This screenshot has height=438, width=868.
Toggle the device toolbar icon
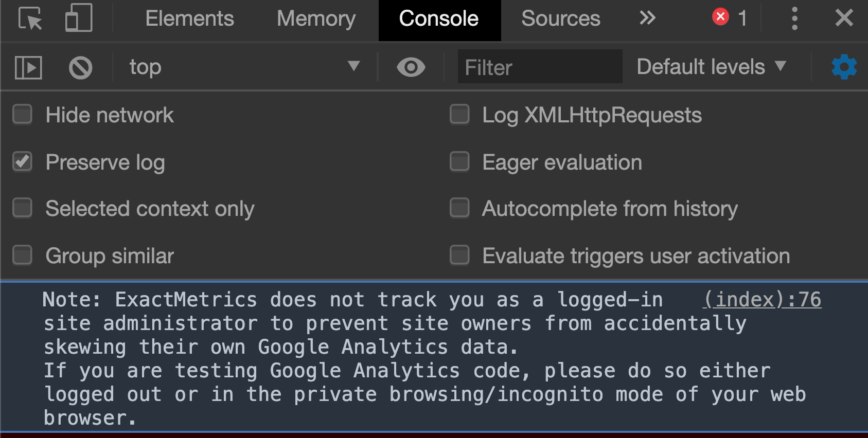(79, 18)
